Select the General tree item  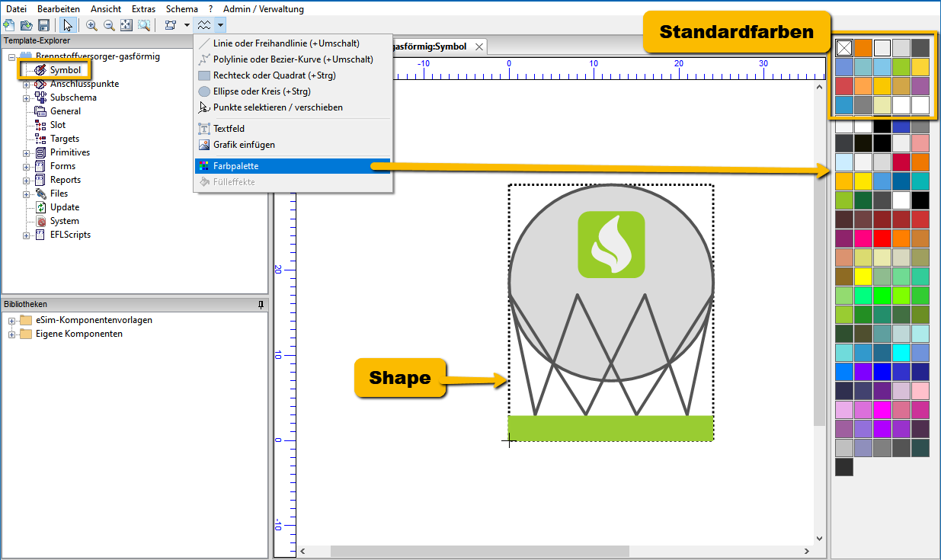click(66, 111)
